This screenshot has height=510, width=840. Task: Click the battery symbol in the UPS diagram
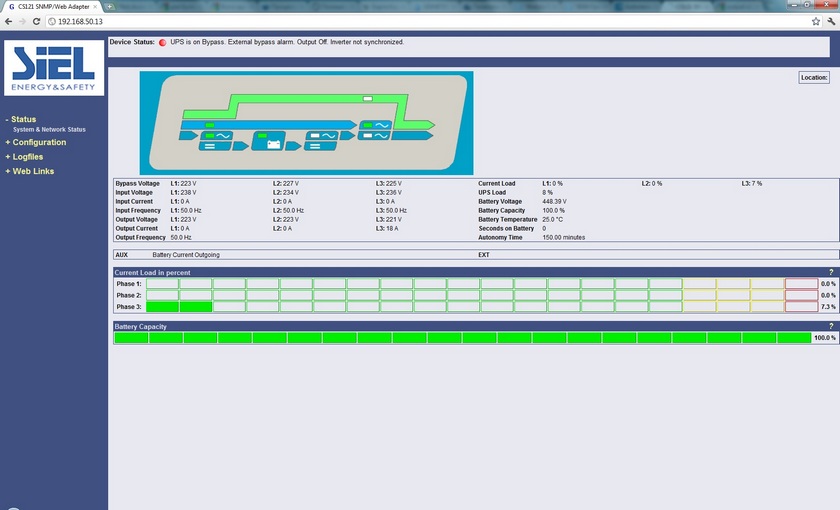[x=274, y=144]
